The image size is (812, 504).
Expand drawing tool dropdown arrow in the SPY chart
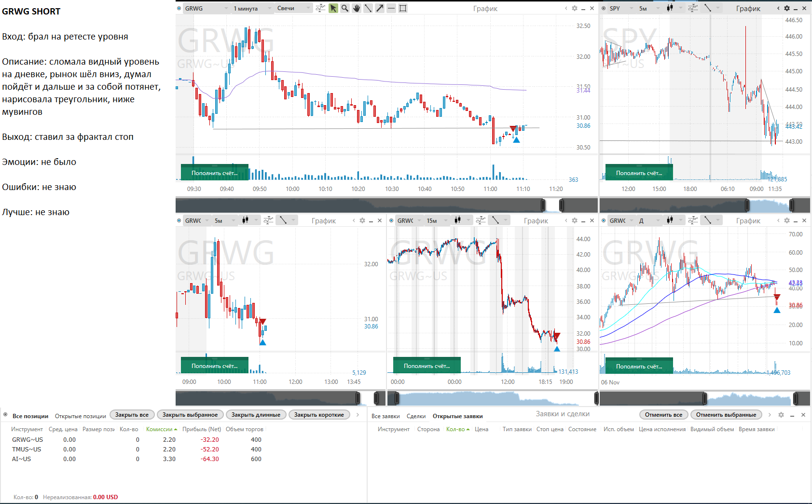[718, 8]
